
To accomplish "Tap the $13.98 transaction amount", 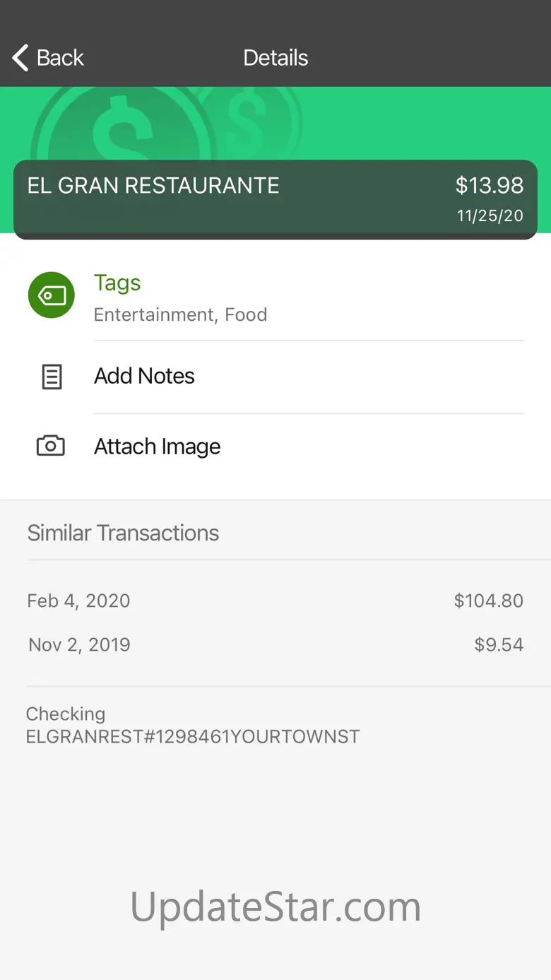I will [489, 186].
